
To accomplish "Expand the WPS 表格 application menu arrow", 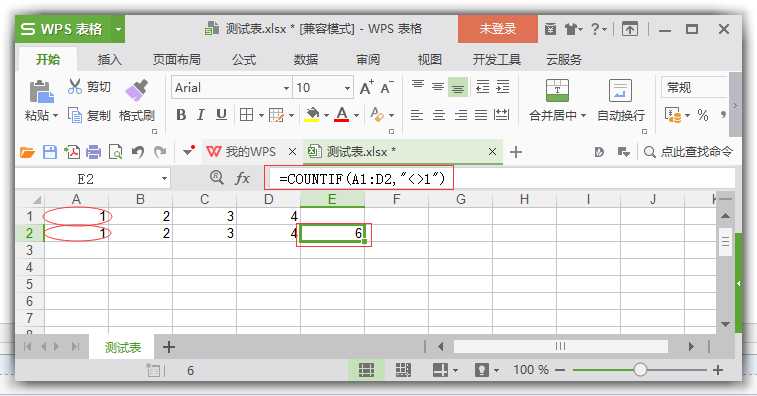I will click(118, 29).
